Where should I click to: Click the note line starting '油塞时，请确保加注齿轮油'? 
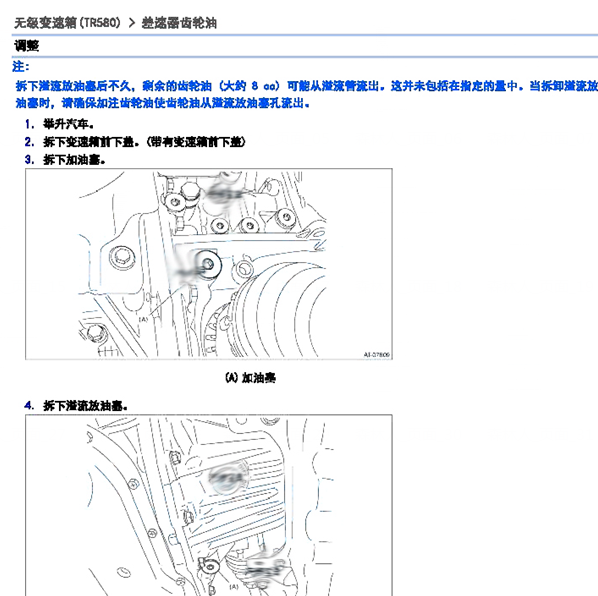pos(162,103)
